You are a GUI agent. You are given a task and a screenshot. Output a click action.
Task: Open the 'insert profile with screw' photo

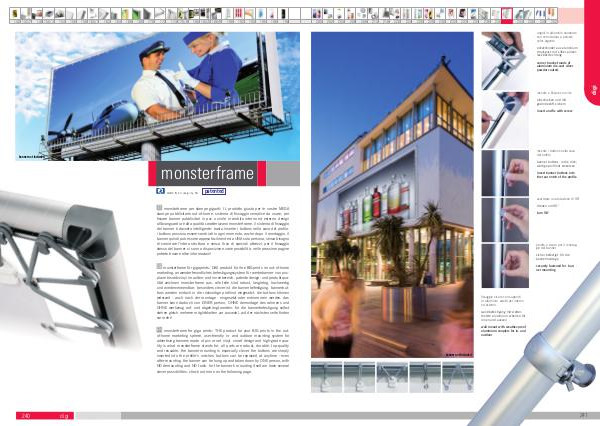[505, 120]
